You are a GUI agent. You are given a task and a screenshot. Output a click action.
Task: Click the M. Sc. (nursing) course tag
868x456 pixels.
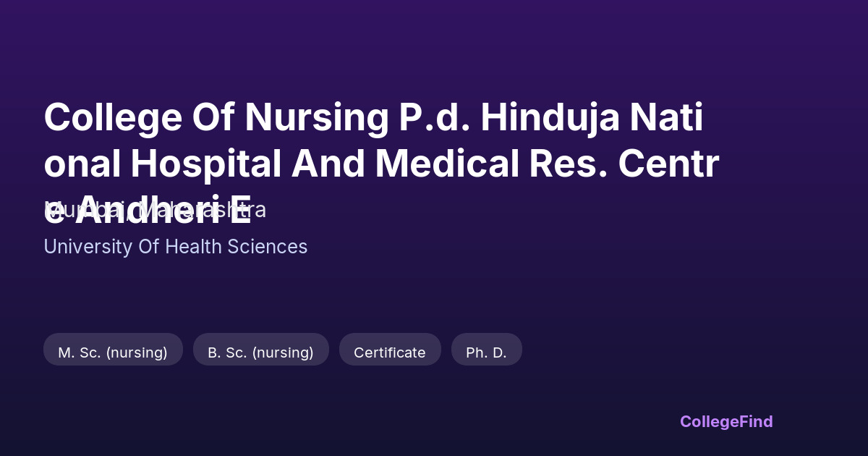point(113,352)
